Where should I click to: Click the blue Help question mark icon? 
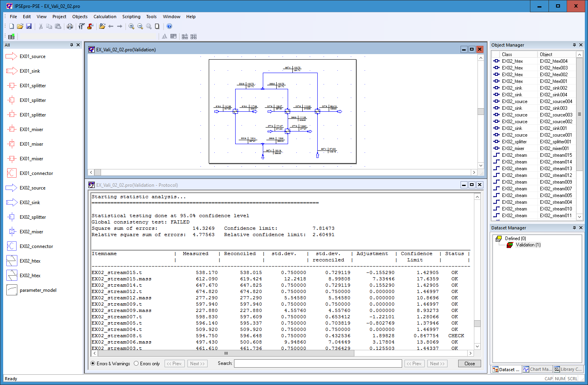(169, 26)
